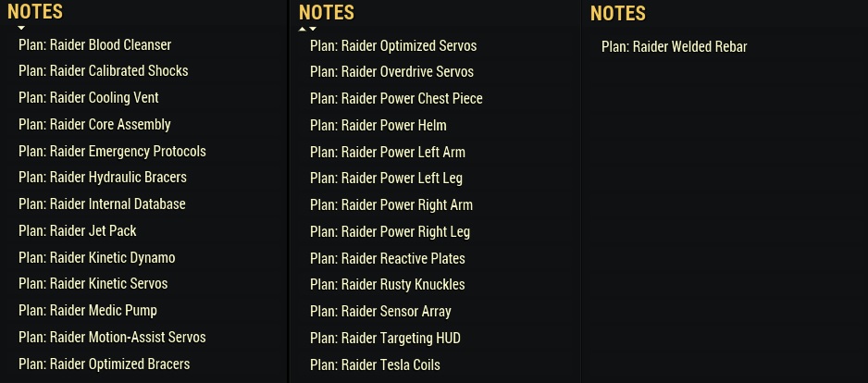Viewport: 868px width, 383px height.
Task: Select the third panel's NOTES header
Action: (618, 13)
